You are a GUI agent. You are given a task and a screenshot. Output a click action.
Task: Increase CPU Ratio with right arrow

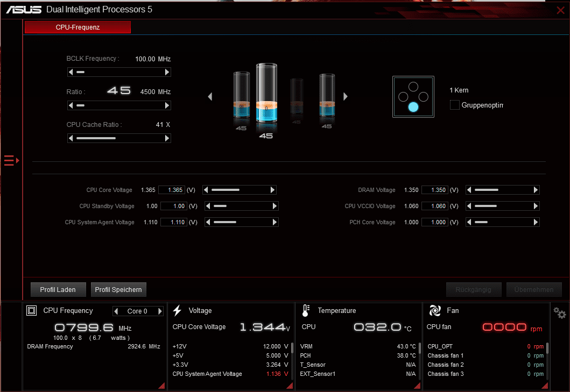[x=167, y=105]
